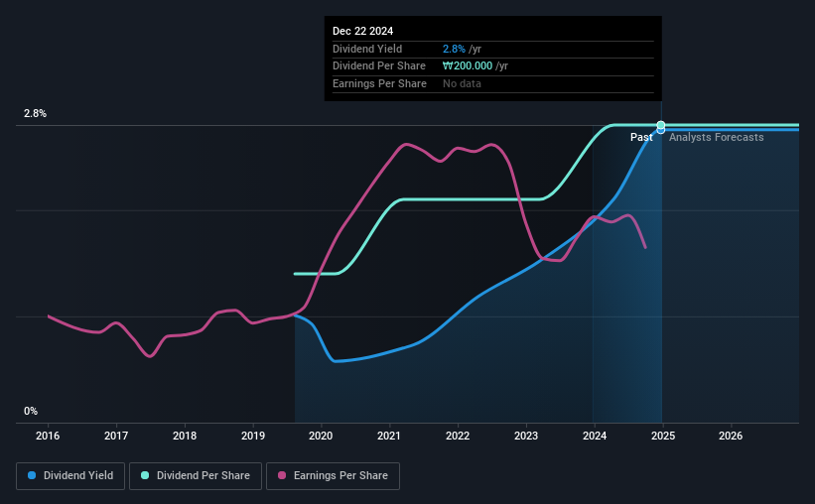
Task: Click the pink Earnings Per Share legend dot
Action: 282,475
